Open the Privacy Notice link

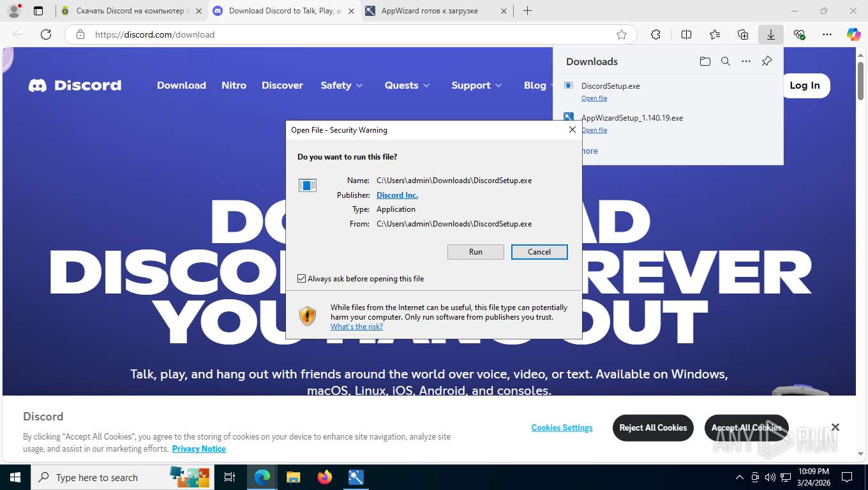(x=198, y=449)
